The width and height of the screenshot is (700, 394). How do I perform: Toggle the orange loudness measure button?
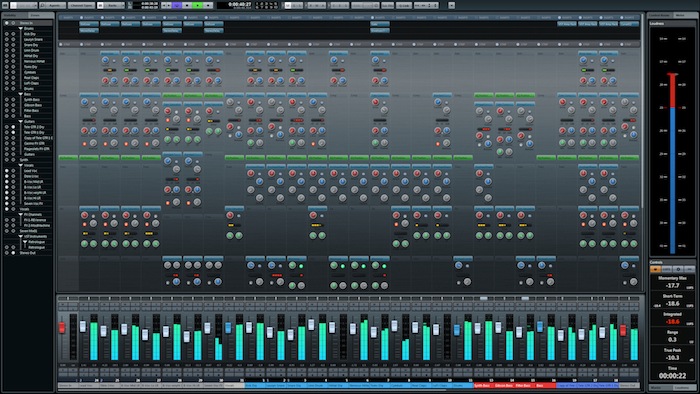pos(655,269)
